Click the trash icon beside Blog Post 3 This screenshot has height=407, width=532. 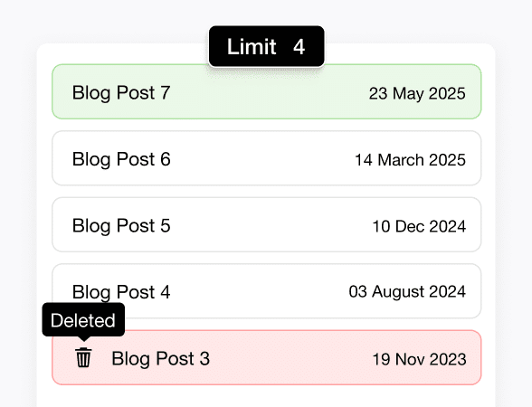(83, 357)
